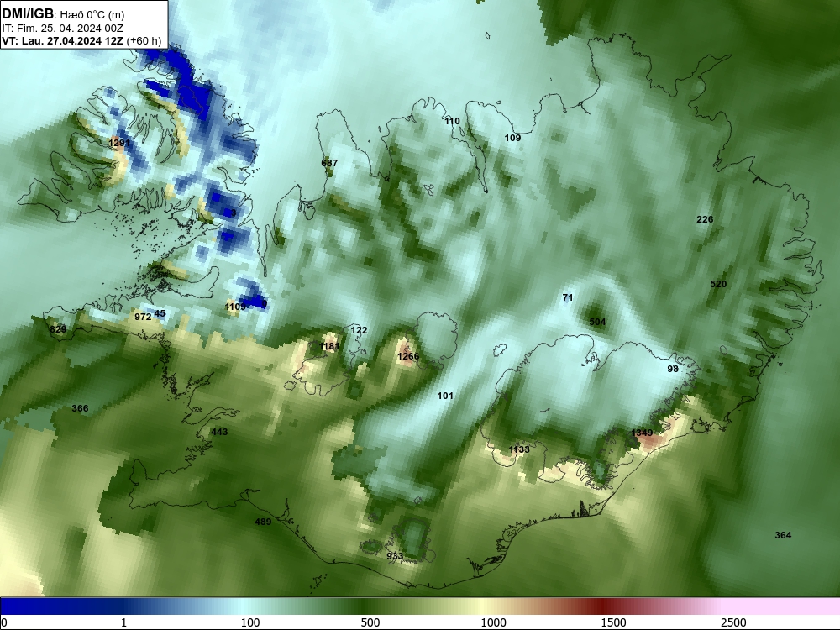Click the color scale tick label 500
Screen dimensions: 840x630
(x=370, y=622)
